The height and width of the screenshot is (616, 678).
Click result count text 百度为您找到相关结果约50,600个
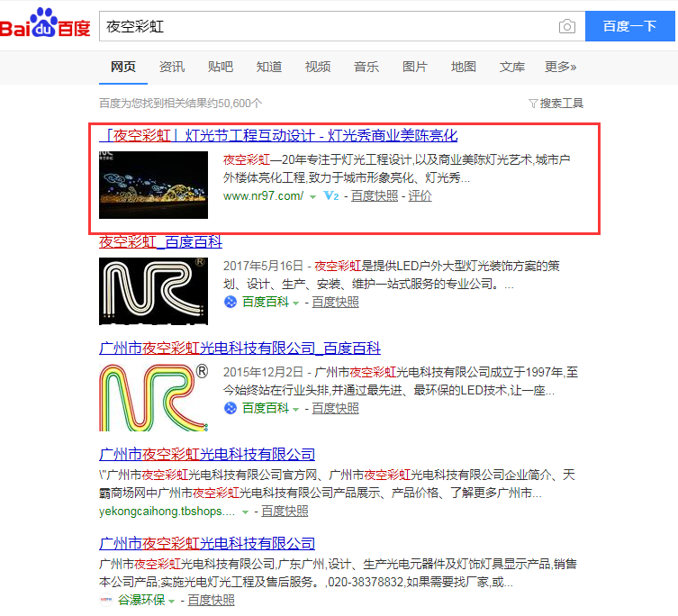181,104
